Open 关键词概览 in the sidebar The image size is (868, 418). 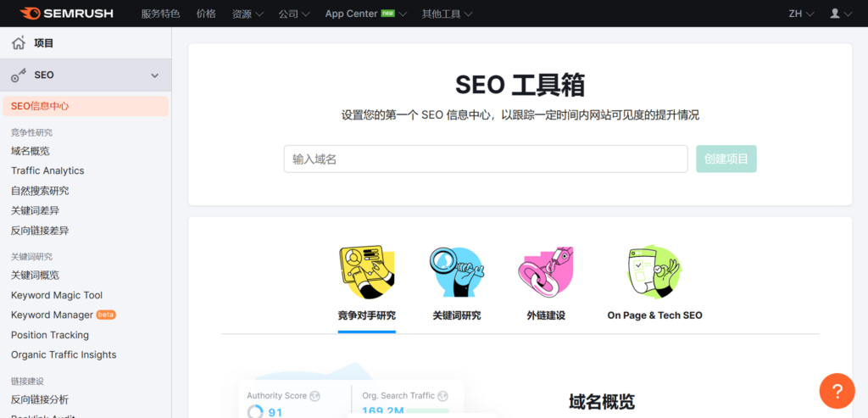click(x=35, y=276)
